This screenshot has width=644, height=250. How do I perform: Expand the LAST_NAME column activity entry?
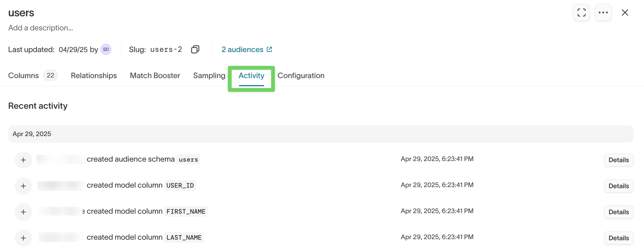point(23,238)
